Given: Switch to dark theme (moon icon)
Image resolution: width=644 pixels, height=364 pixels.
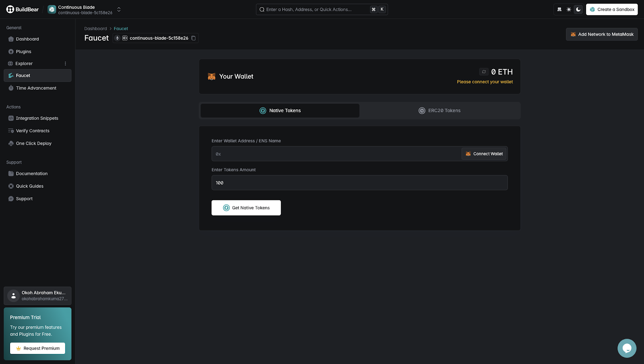Looking at the screenshot, I should pos(578,9).
